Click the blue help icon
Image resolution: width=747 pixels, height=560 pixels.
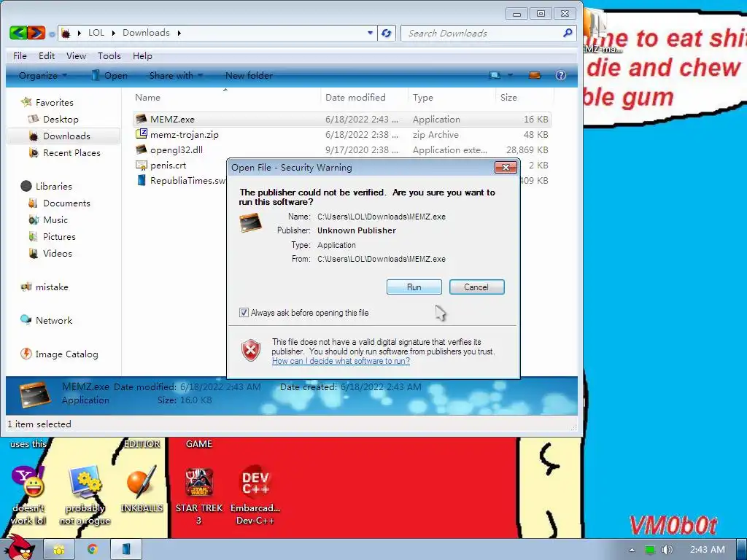coord(561,75)
